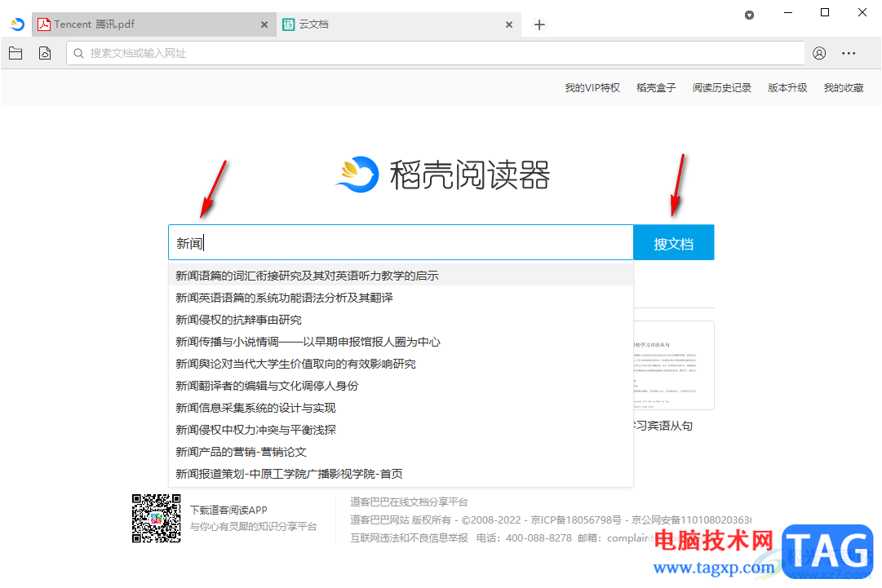Viewport: 882px width, 588px height.
Task: Open 稻壳盒子
Action: click(x=656, y=88)
